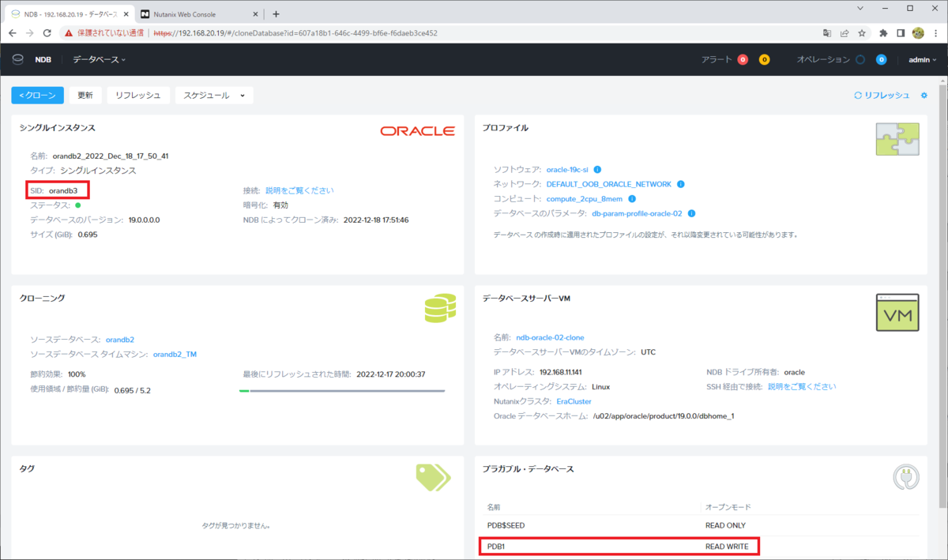Click the green tag icon
This screenshot has width=948, height=560.
coord(433,477)
